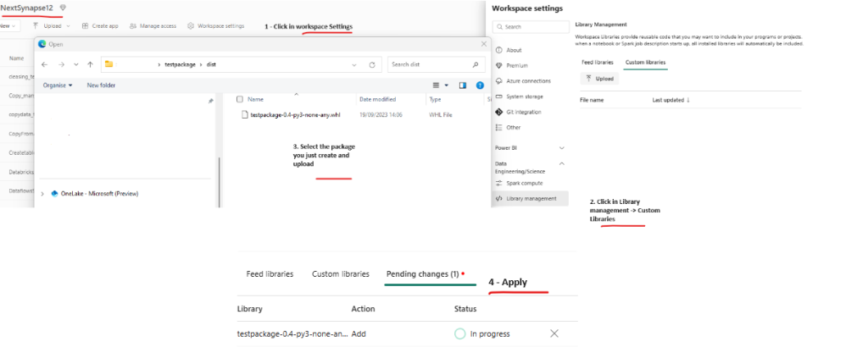Click the Back arrow in Open dialog

45,64
